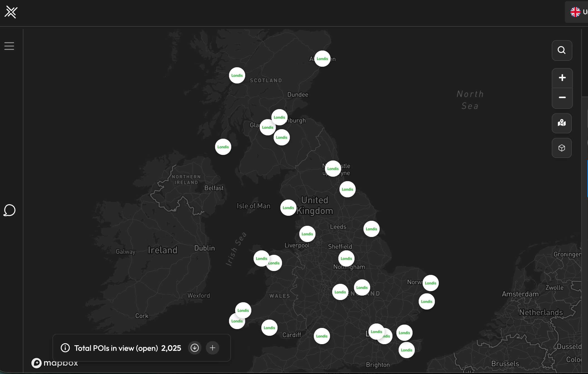Image resolution: width=588 pixels, height=374 pixels.
Task: Click the X logo in header
Action: click(11, 12)
